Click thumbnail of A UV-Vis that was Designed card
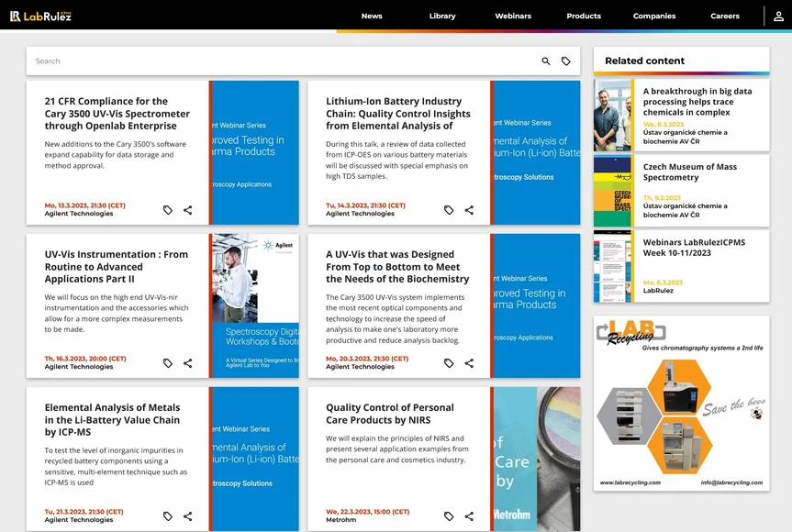Image resolution: width=792 pixels, height=532 pixels. pyautogui.click(x=535, y=305)
